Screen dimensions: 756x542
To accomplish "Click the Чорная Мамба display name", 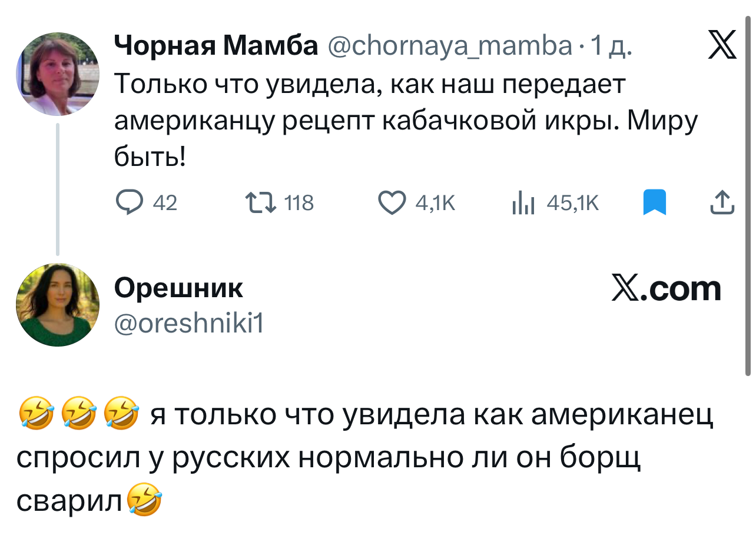I will 215,45.
